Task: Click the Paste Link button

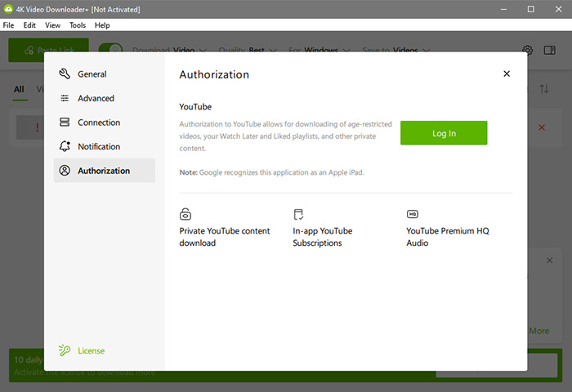Action: [48, 50]
